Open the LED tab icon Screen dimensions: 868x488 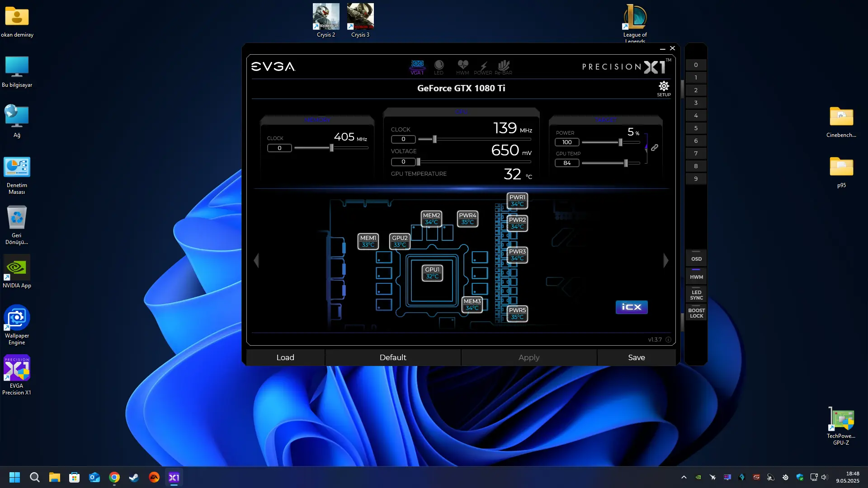[439, 67]
